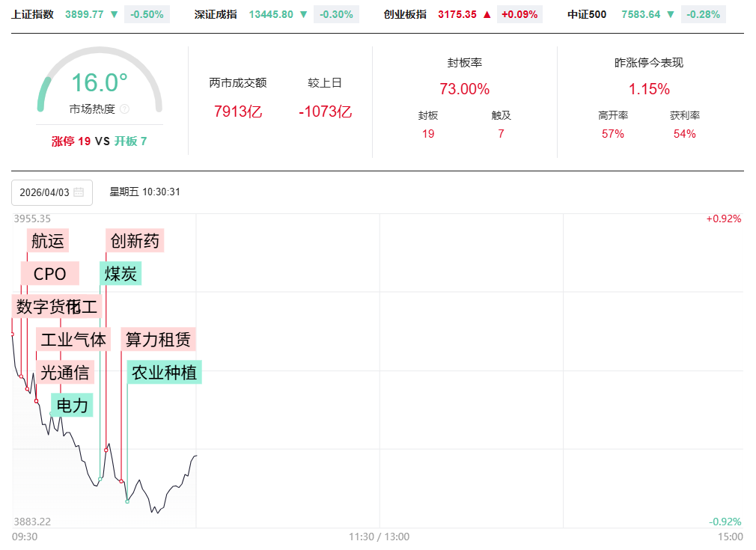This screenshot has height=550, width=756.
Task: Open the 算力租赁 sector marker
Action: point(158,340)
